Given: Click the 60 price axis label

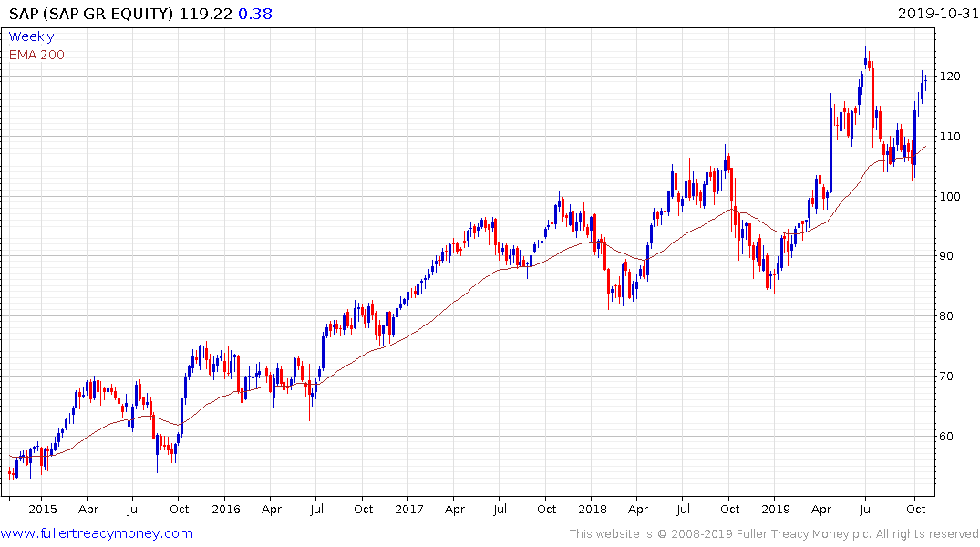Looking at the screenshot, I should [946, 436].
